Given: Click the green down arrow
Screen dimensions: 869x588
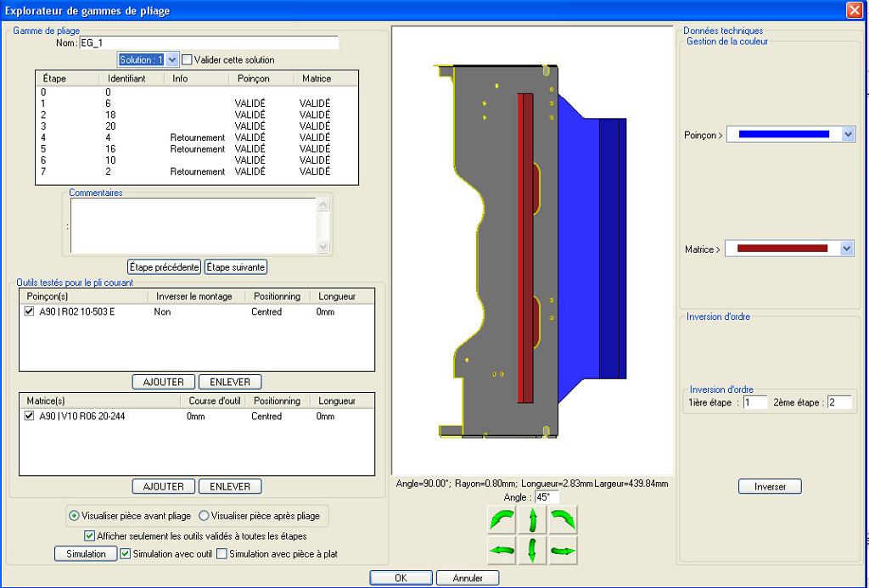Looking at the screenshot, I should click(x=533, y=551).
